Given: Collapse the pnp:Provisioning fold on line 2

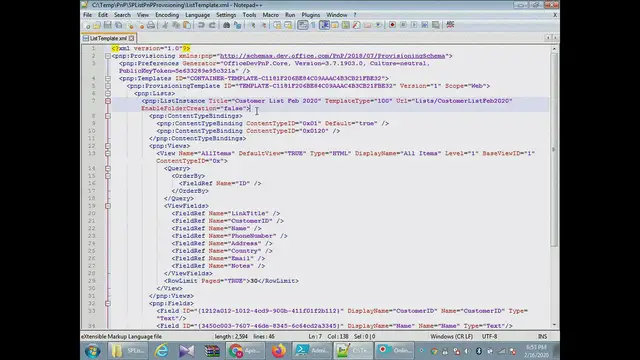Looking at the screenshot, I should tap(108, 56).
